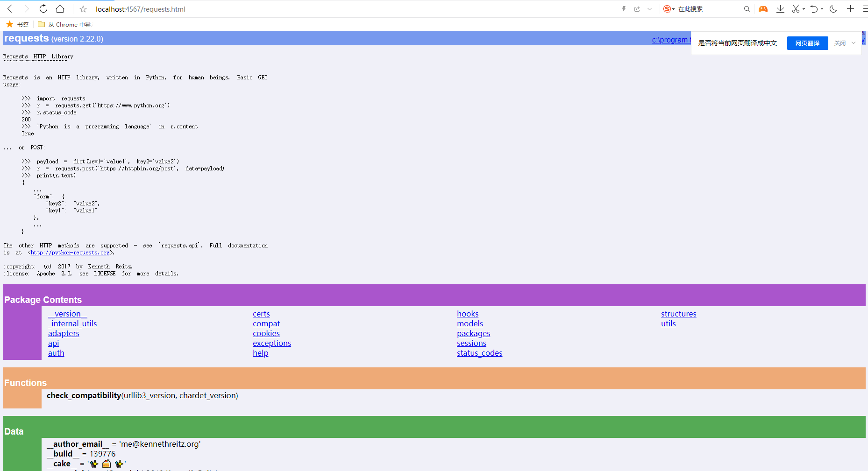Screen dimensions: 868x471
Task: Expand the address bar dropdown chevron
Action: [649, 9]
